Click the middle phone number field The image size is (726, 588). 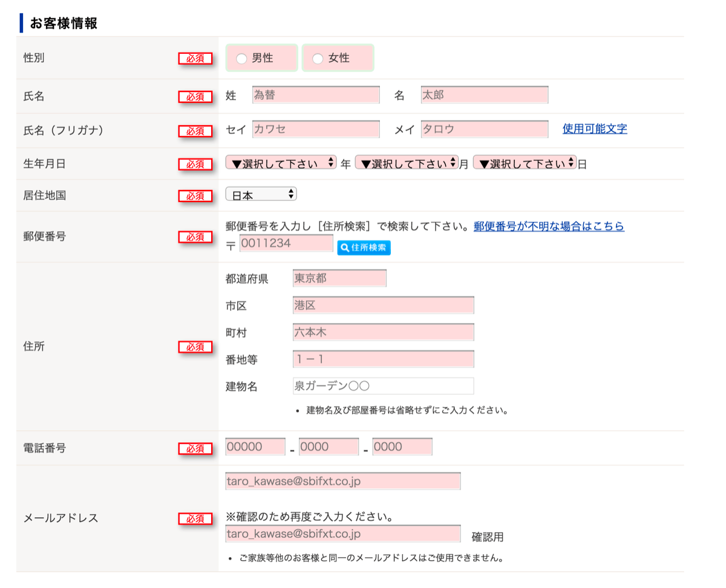pos(329,447)
